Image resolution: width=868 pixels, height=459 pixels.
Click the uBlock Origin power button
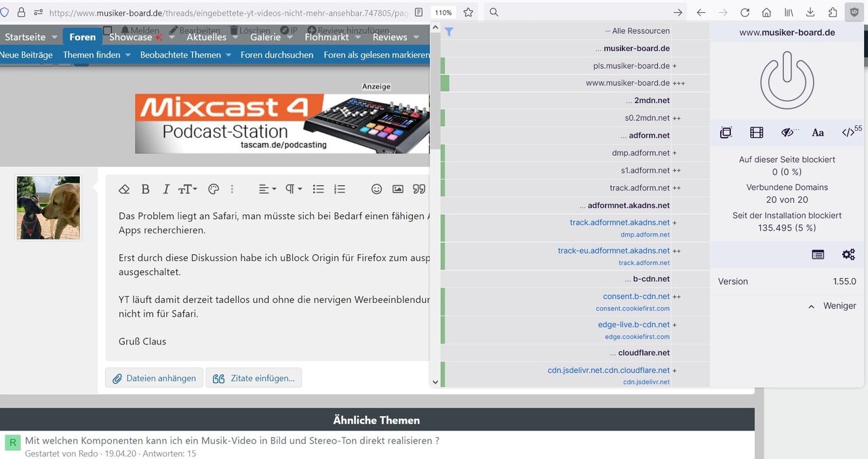[x=787, y=83]
